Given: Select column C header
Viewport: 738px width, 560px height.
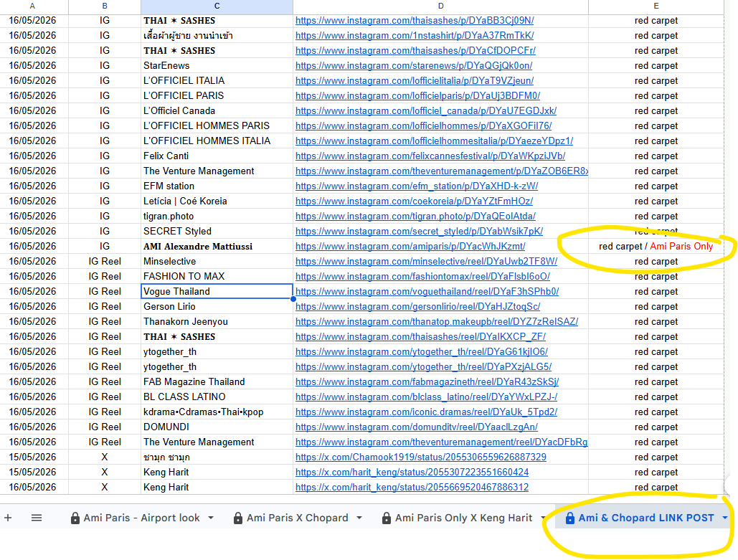Looking at the screenshot, I should 217,6.
